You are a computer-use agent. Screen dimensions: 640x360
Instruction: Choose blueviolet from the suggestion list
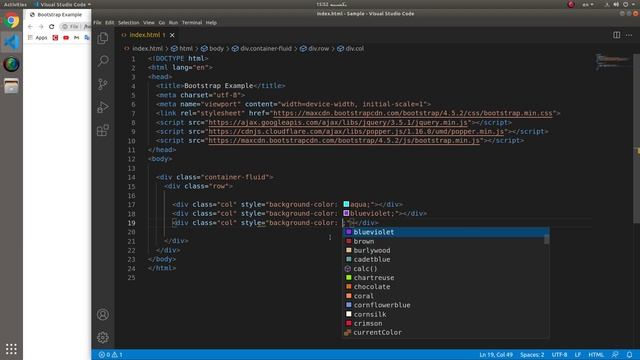click(445, 232)
